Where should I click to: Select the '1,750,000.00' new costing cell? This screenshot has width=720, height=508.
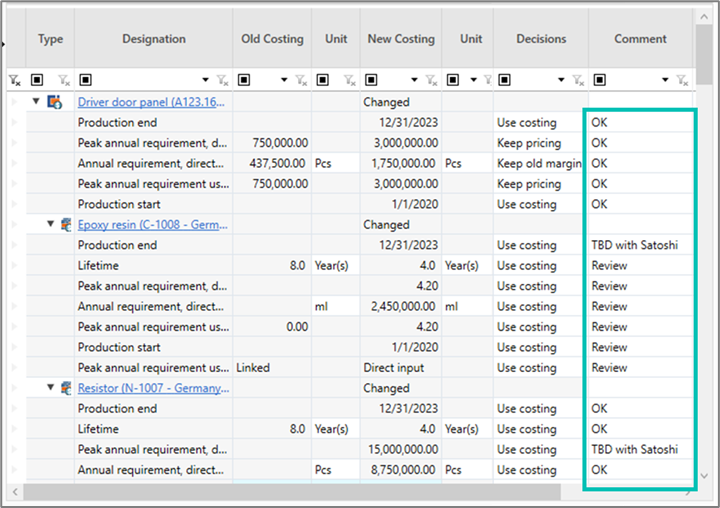[401, 164]
